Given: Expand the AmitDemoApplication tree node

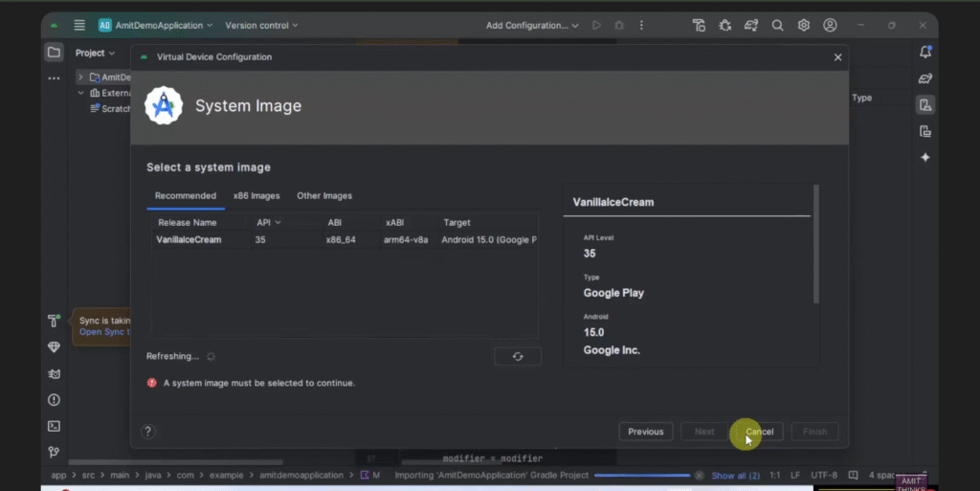Looking at the screenshot, I should (80, 78).
